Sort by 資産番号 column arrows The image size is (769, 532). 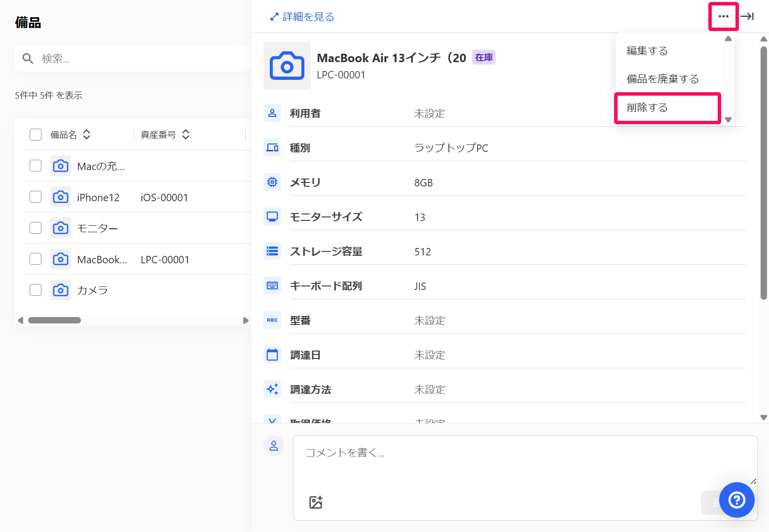pos(186,135)
